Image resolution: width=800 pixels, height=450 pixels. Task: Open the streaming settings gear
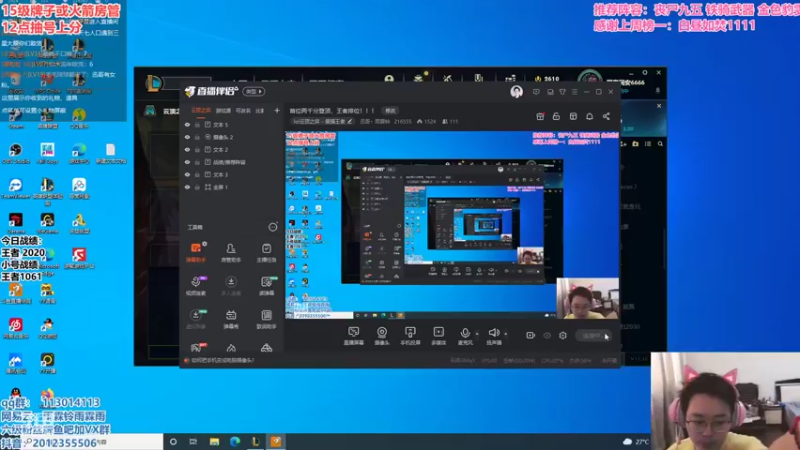[563, 335]
